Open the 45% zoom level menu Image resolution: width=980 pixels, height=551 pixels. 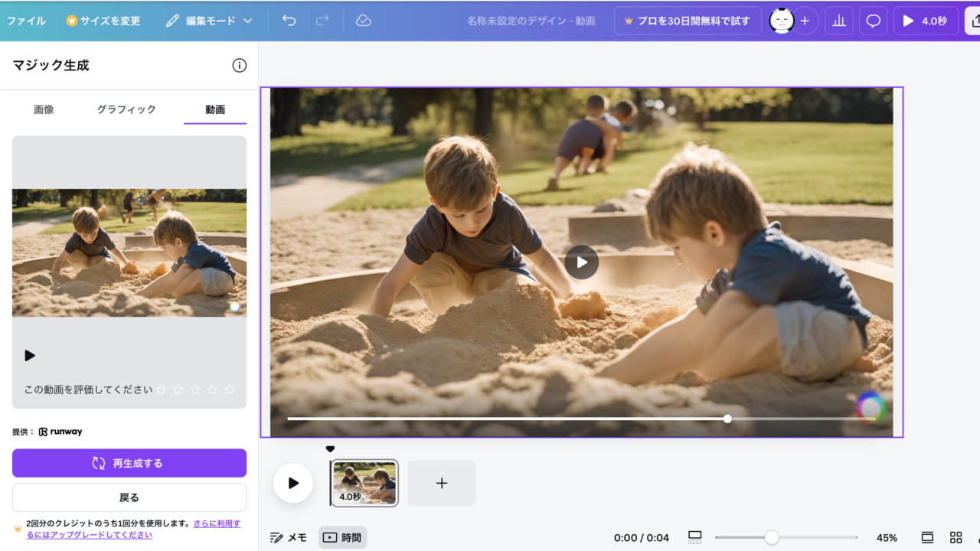(x=887, y=537)
